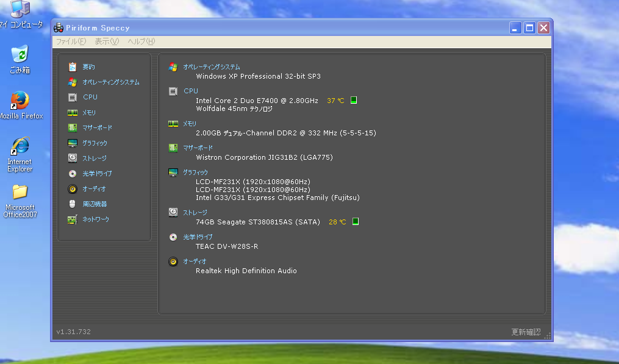Click the マザーボード icon in sidebar
Image resolution: width=619 pixels, height=364 pixels.
[72, 127]
